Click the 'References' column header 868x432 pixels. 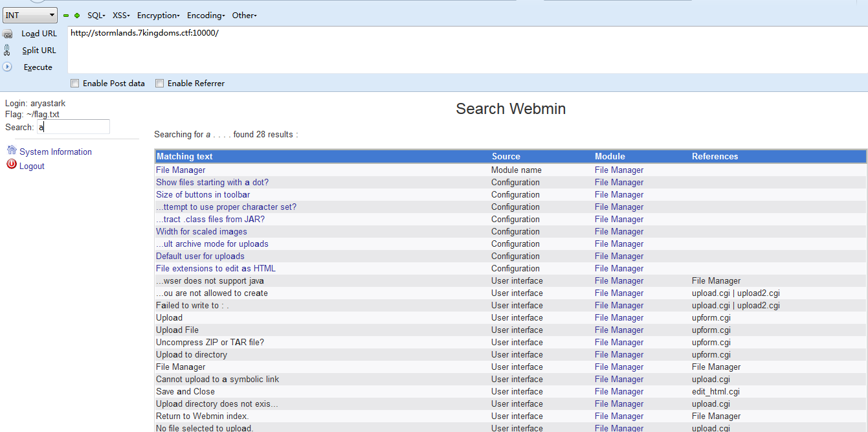point(715,156)
